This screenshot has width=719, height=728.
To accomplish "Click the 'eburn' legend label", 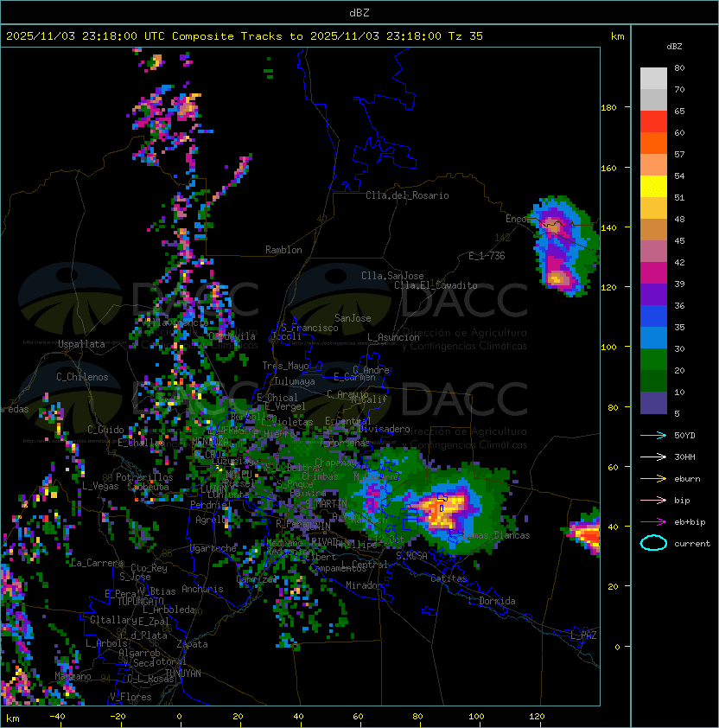I will point(687,479).
